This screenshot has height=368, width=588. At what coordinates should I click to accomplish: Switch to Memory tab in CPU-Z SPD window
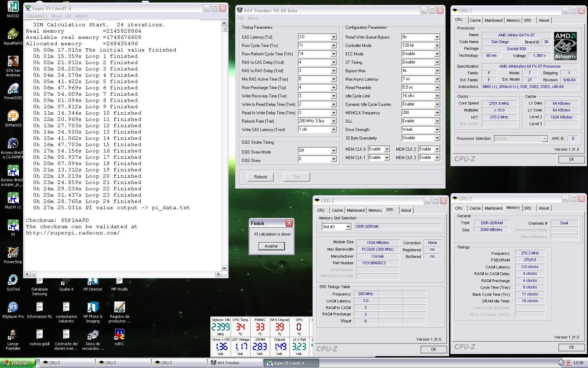[375, 210]
